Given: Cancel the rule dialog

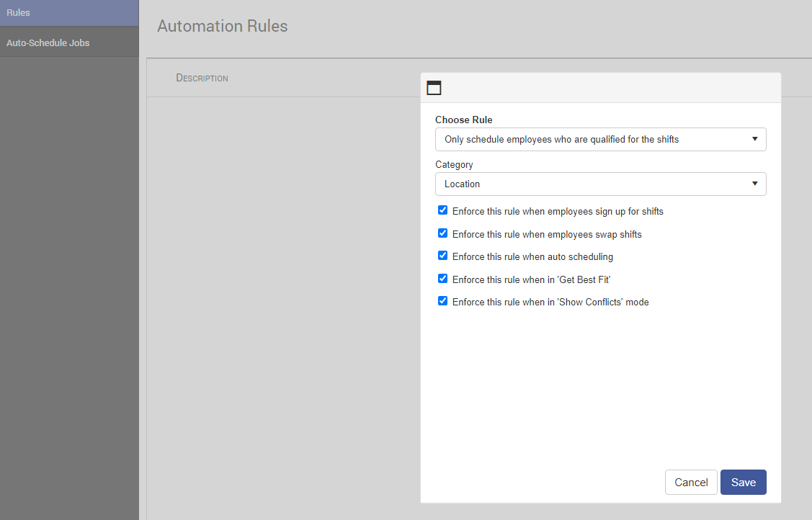Looking at the screenshot, I should coord(691,482).
